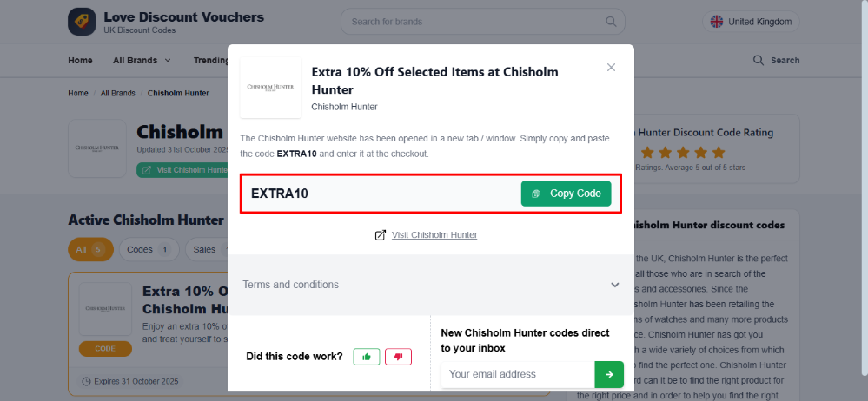The height and width of the screenshot is (401, 868).
Task: Open the United Kingdom country selector
Action: coord(752,22)
